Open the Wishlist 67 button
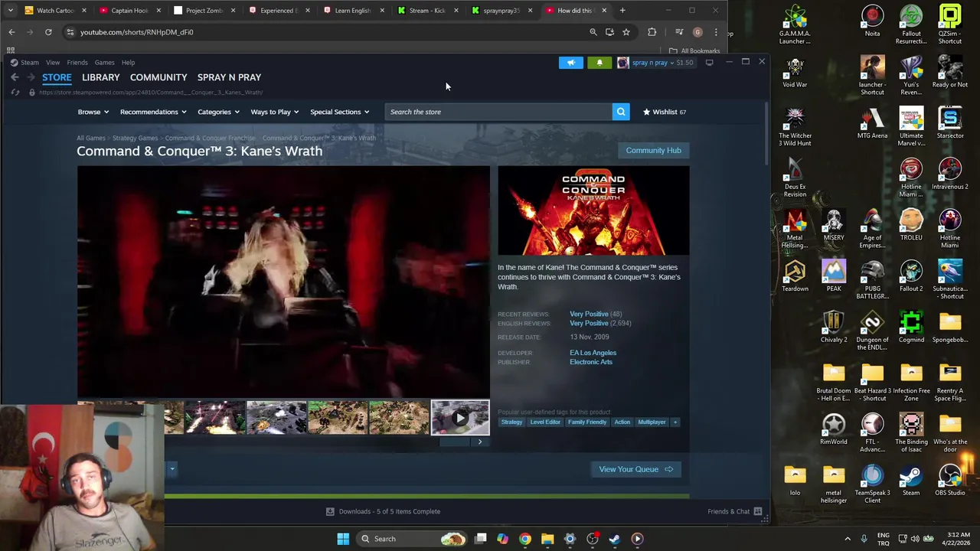 (665, 112)
